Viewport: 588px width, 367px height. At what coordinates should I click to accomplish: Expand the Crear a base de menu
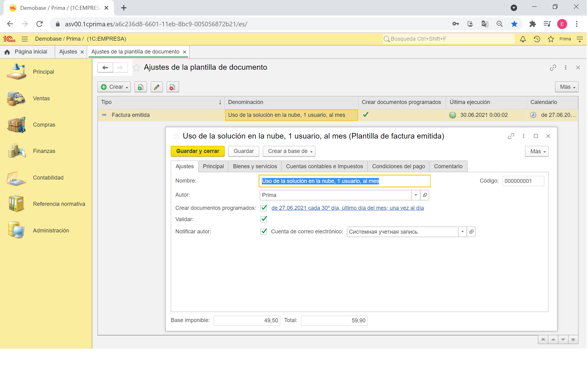289,151
